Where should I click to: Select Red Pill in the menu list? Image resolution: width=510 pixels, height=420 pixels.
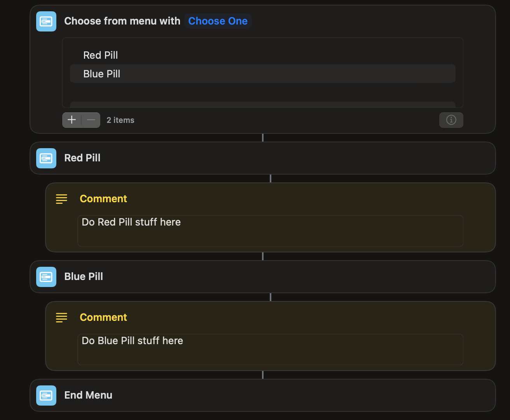[101, 55]
